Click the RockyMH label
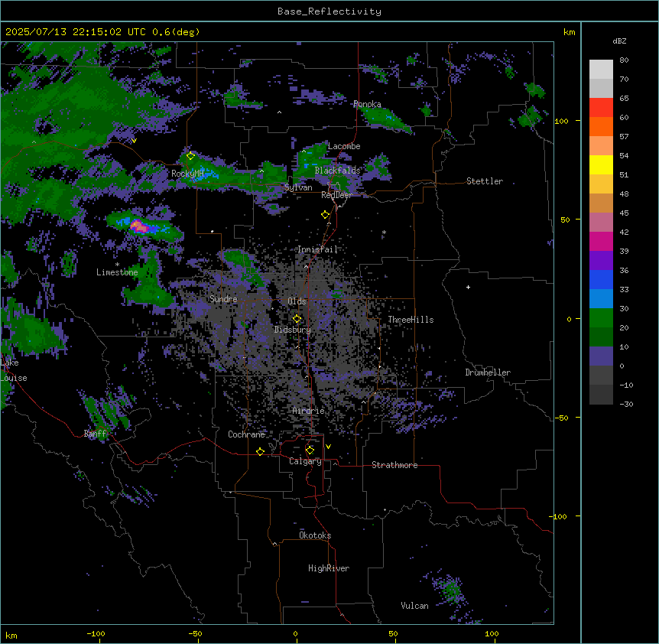 coord(187,174)
